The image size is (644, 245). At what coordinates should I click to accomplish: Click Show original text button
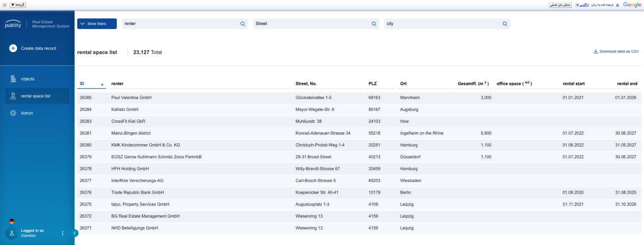[x=560, y=4]
